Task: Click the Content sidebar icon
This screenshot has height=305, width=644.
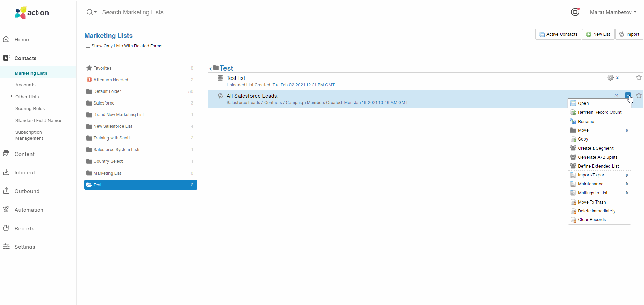Action: [x=6, y=154]
